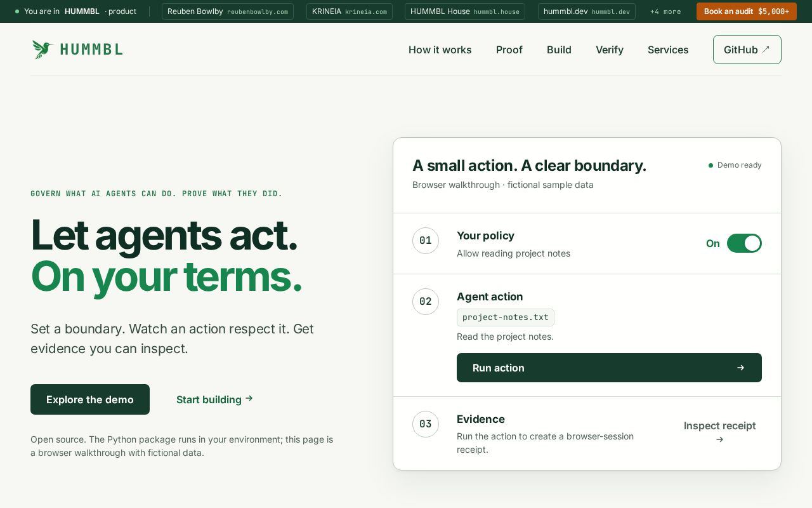Click 'GOVERN WHAT AI AGENTS CAN DO' tagline
812x508 pixels.
(x=157, y=194)
